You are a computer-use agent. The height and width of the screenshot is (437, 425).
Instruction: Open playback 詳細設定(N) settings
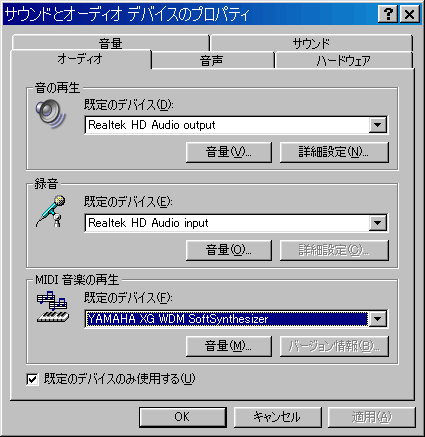(x=334, y=152)
